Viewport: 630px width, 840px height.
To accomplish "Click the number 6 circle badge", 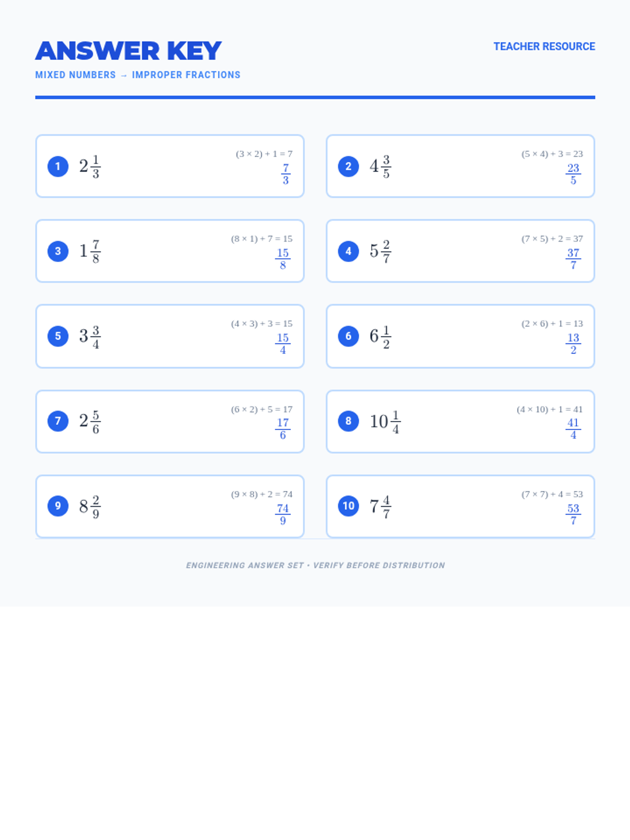I will pyautogui.click(x=348, y=336).
